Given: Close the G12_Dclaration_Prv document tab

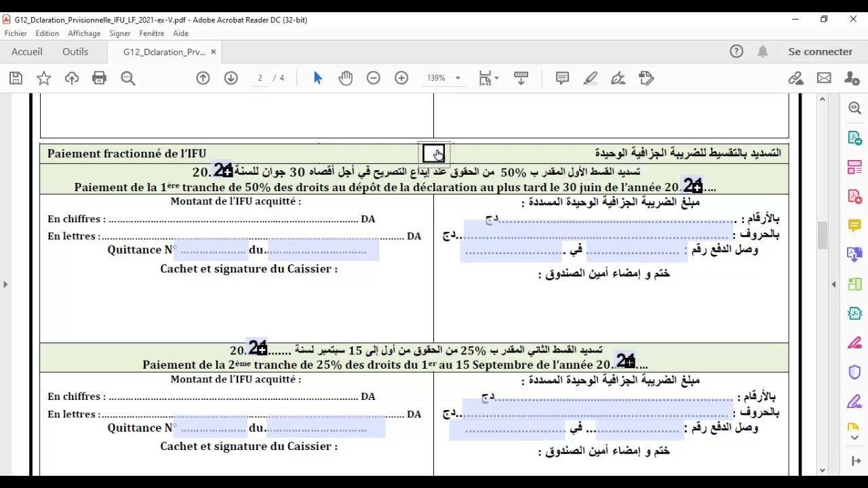Looking at the screenshot, I should click(213, 52).
